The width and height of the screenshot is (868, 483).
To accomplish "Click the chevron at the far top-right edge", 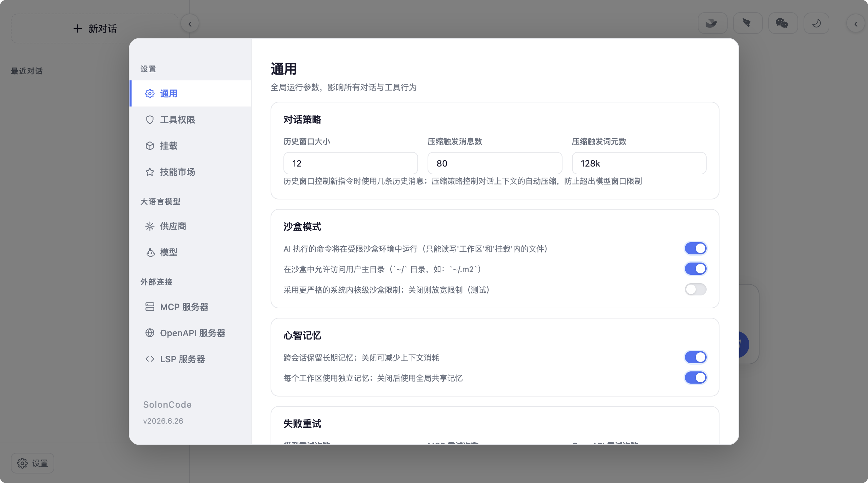I will pos(856,24).
